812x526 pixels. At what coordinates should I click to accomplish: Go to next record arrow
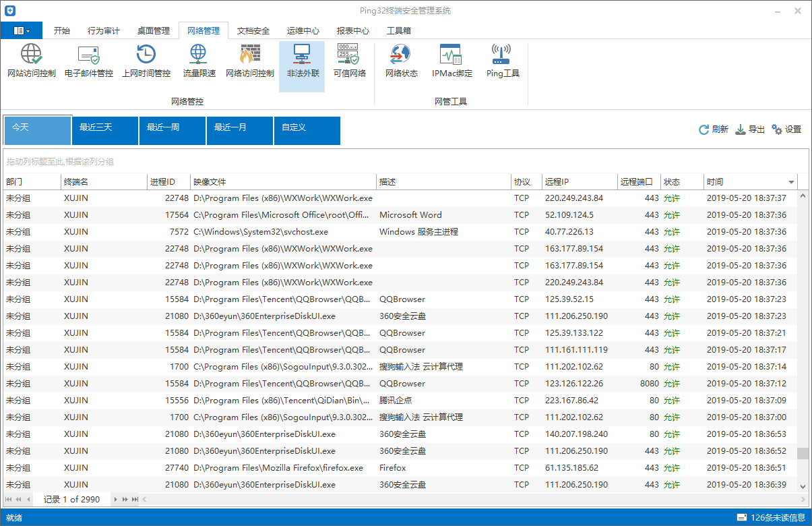(115, 500)
